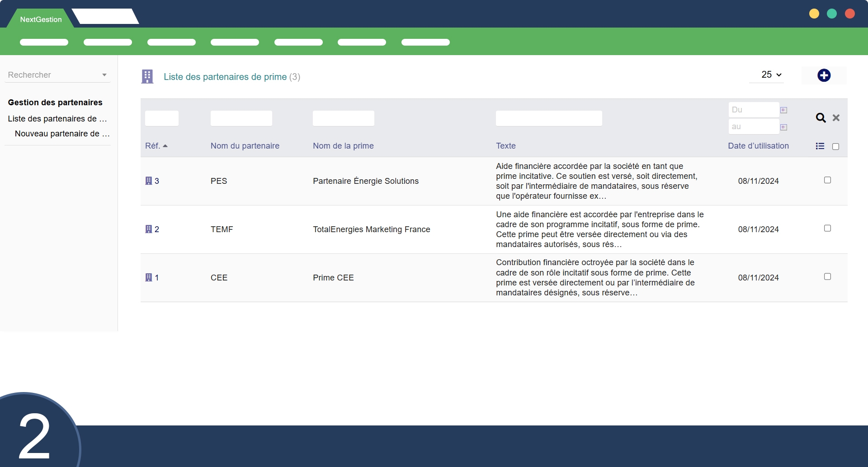Click the building icon for reference 3

(x=148, y=181)
